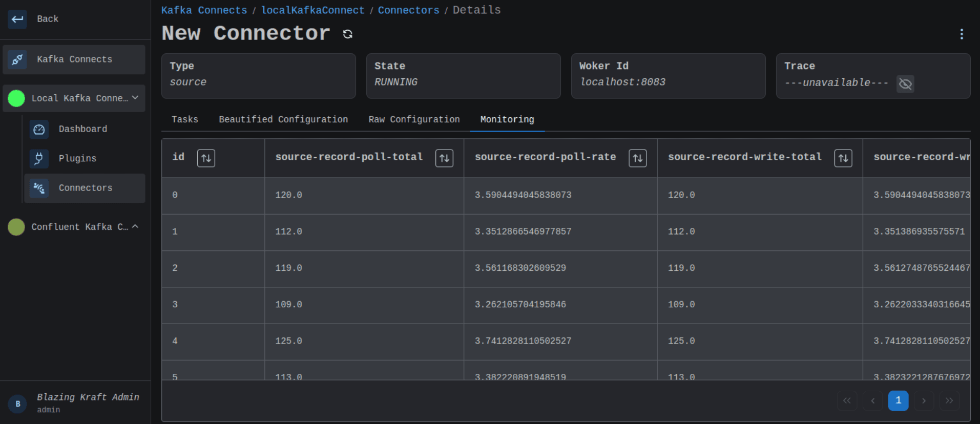The width and height of the screenshot is (980, 424).
Task: Expand the Confluent Kafka Connect section
Action: point(135,226)
